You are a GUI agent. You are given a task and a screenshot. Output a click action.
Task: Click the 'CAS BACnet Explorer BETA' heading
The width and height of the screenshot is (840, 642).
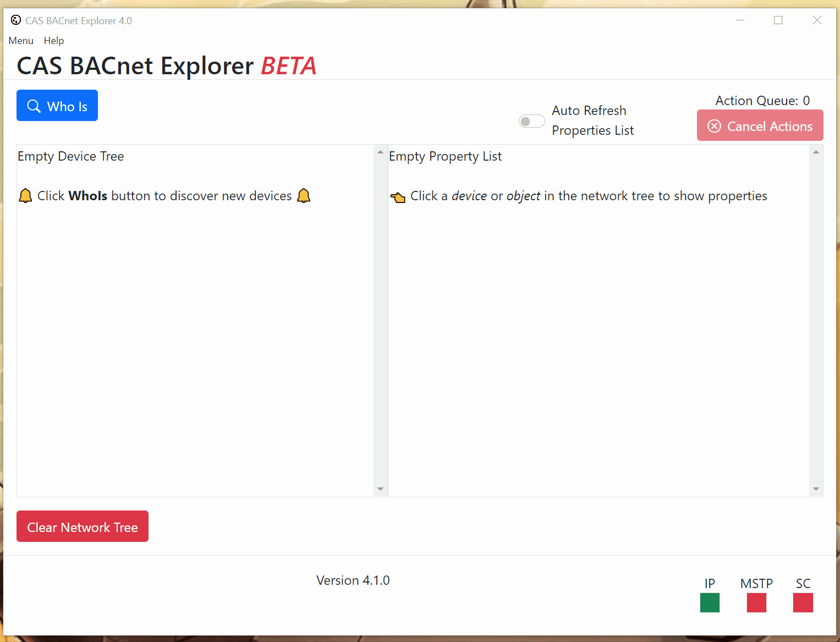167,65
